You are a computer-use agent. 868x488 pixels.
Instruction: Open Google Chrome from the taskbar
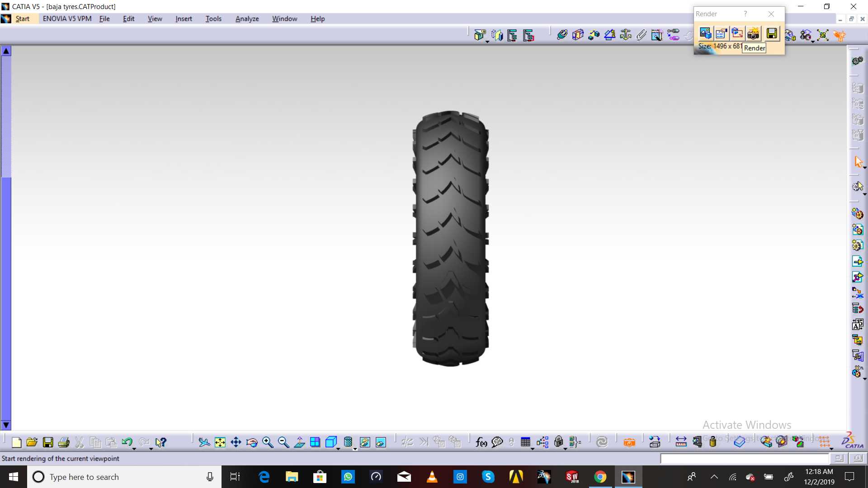pyautogui.click(x=600, y=477)
